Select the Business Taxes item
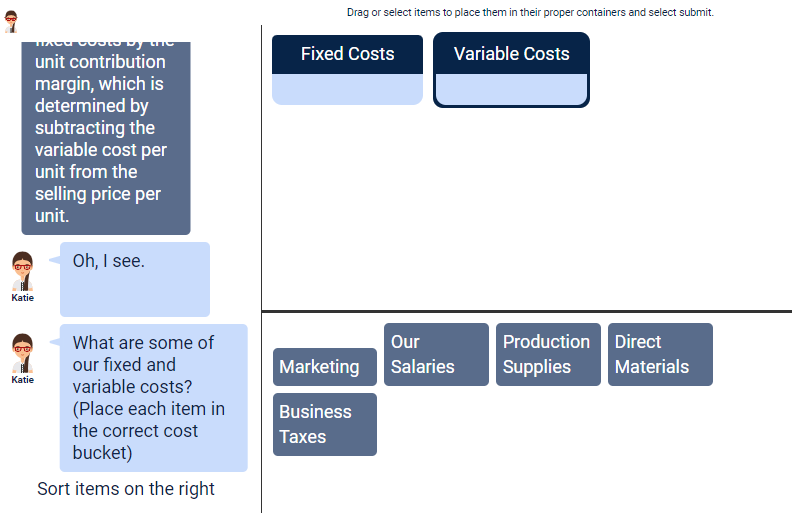 [x=325, y=424]
